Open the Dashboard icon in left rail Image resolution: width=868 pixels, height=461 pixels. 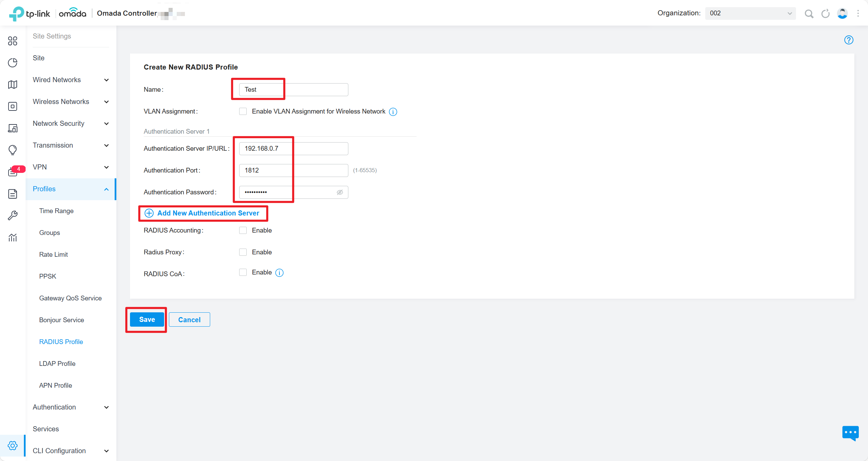[13, 41]
